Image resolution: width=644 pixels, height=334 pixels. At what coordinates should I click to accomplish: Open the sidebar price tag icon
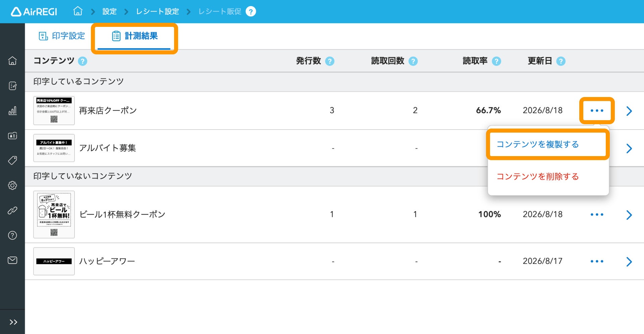click(12, 160)
